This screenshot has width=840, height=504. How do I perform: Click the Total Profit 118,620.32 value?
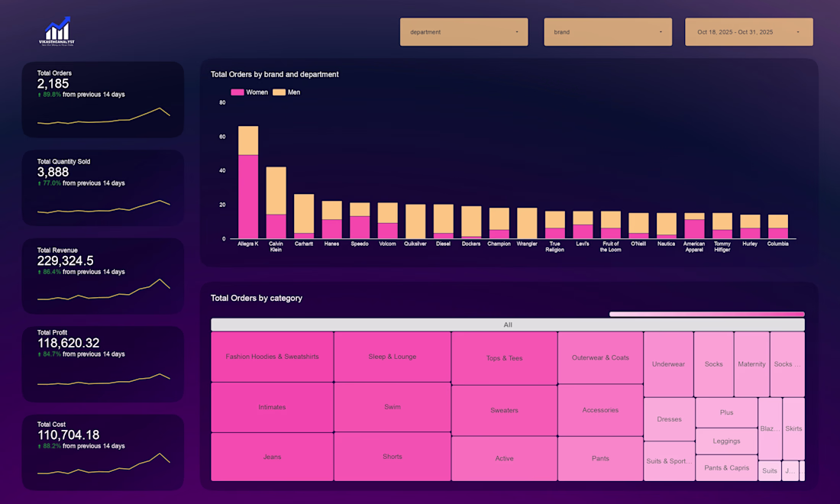(x=69, y=343)
